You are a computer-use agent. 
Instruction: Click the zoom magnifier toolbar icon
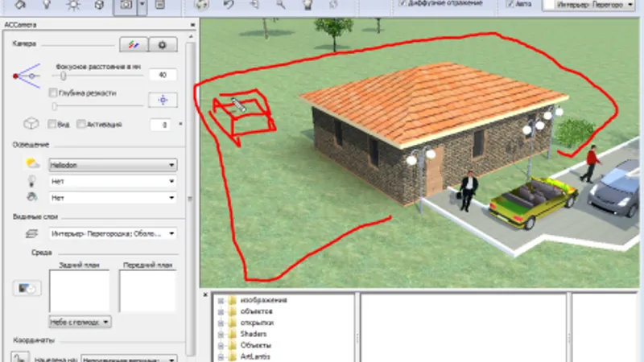click(x=280, y=5)
